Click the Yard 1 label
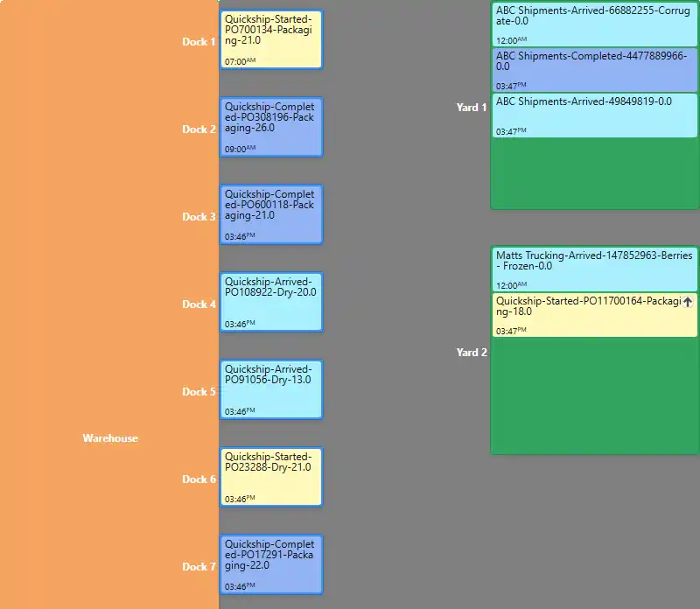Viewport: 700px width, 609px height. (x=472, y=108)
